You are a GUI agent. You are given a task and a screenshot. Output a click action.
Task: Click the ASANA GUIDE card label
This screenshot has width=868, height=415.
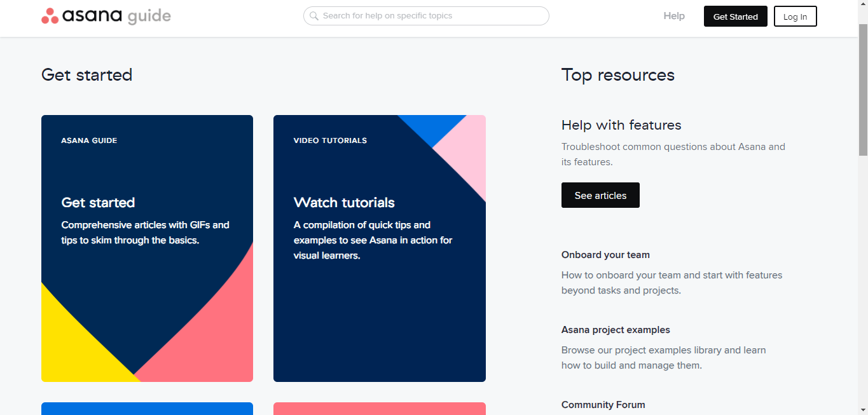point(89,140)
